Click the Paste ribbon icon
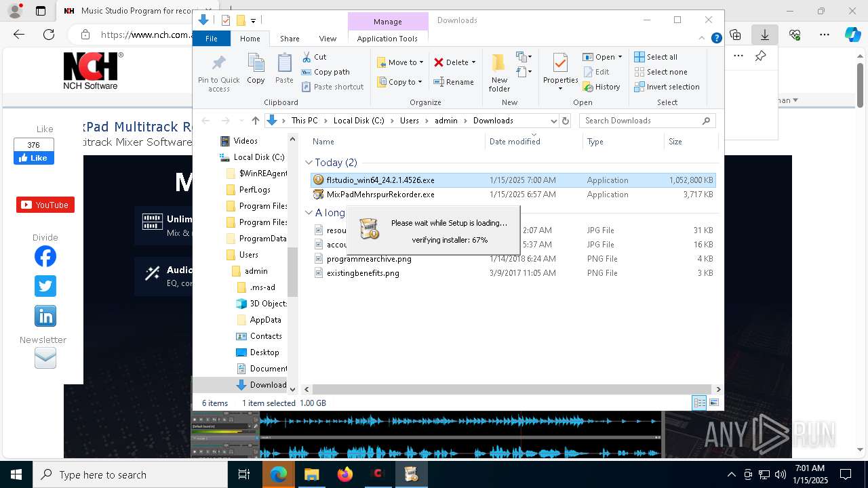 pyautogui.click(x=284, y=68)
